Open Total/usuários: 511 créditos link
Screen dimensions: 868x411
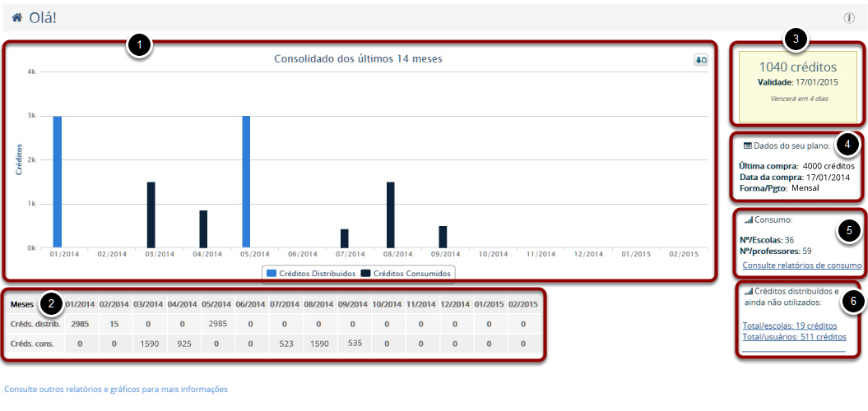[794, 337]
